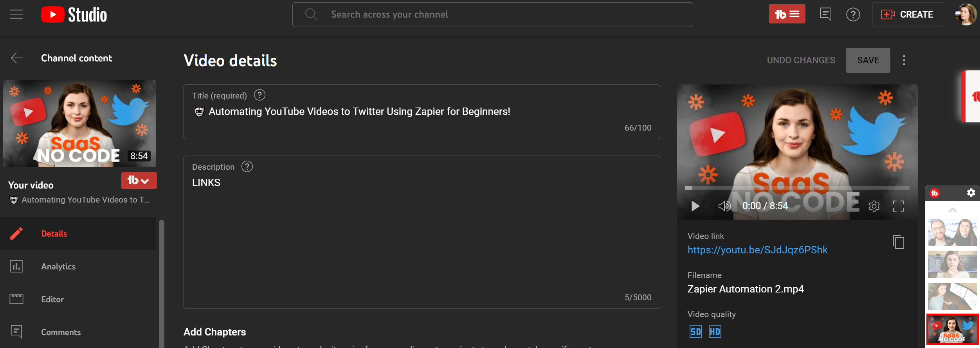The width and height of the screenshot is (980, 348).
Task: Show help for the Description field
Action: (247, 167)
